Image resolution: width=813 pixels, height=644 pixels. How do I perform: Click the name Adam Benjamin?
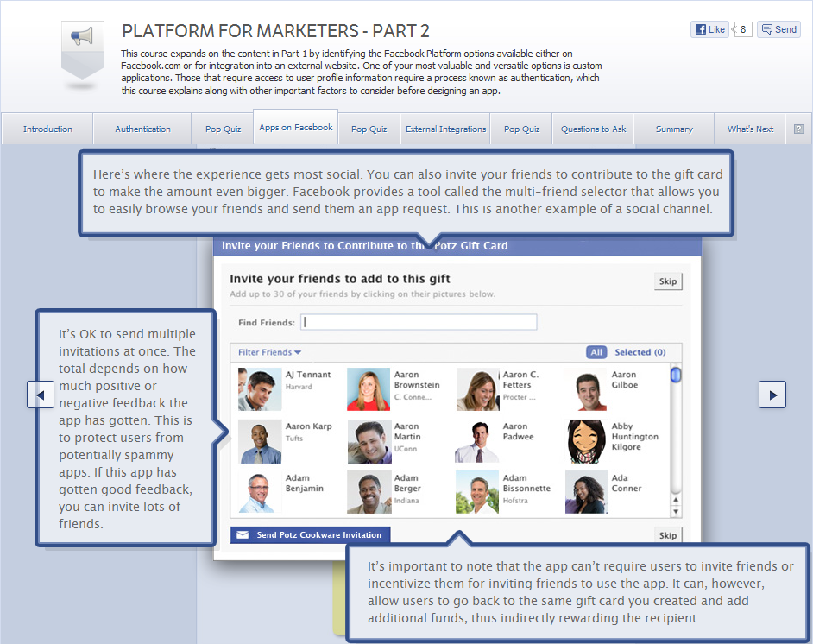(305, 483)
